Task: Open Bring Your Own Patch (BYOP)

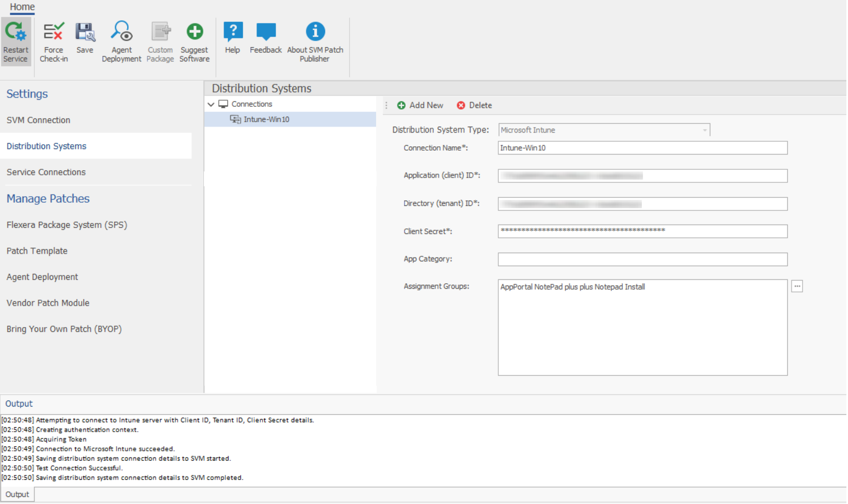Action: (64, 329)
